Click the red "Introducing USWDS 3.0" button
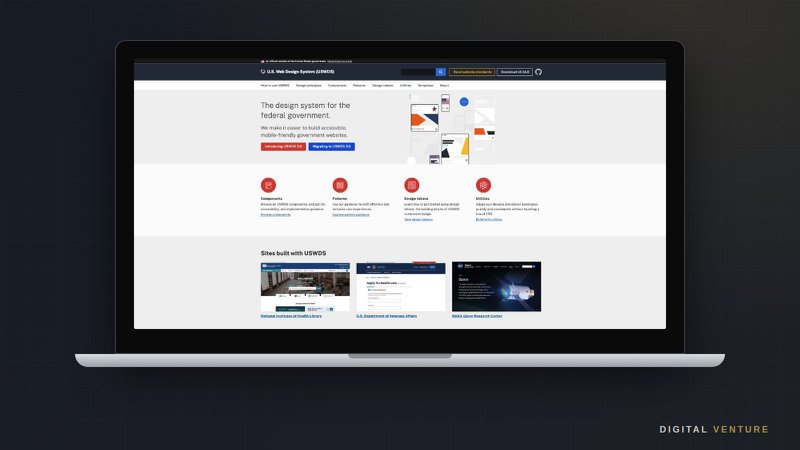Viewport: 800px width, 450px height. 283,146
